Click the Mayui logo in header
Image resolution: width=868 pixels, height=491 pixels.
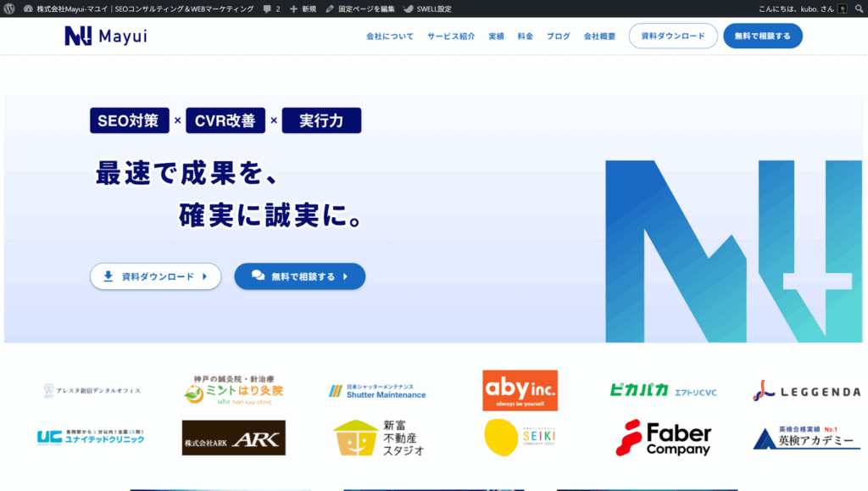pos(105,36)
